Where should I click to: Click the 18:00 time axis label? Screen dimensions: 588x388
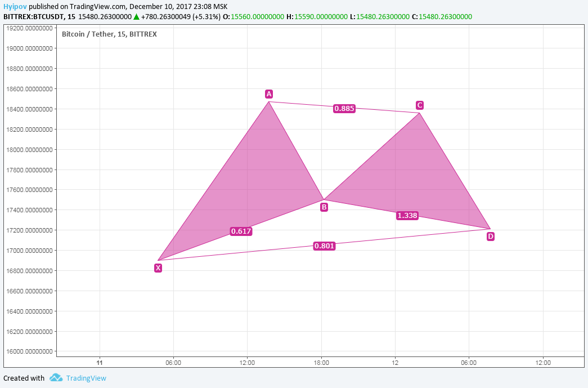(321, 363)
